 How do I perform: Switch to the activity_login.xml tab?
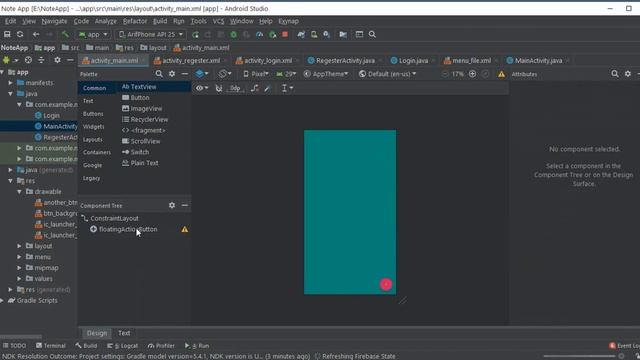point(268,61)
